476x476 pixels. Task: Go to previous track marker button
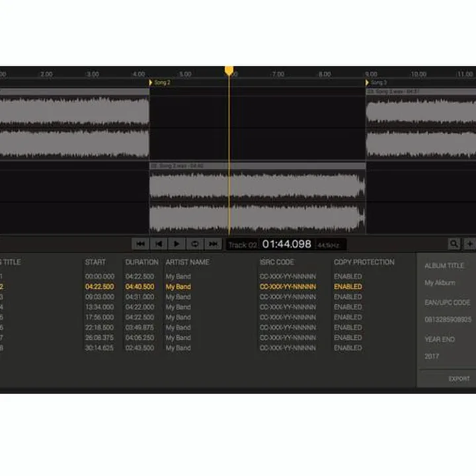[x=159, y=244]
